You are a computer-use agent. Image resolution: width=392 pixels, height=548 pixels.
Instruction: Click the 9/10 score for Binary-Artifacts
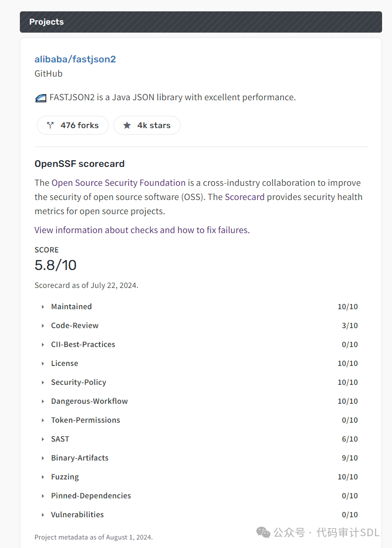click(350, 458)
